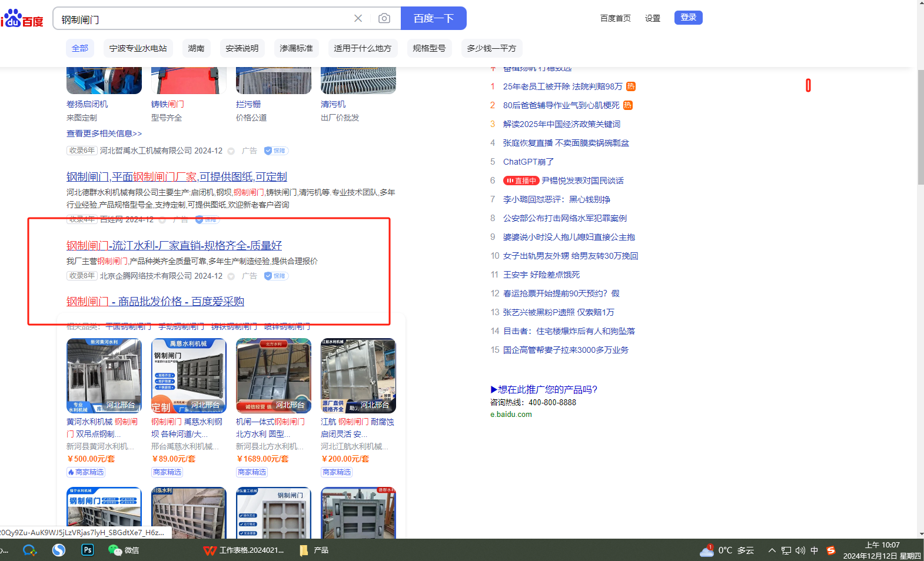Select the 适用于什么地方 filter tab
Image resolution: width=924 pixels, height=561 pixels.
point(363,48)
